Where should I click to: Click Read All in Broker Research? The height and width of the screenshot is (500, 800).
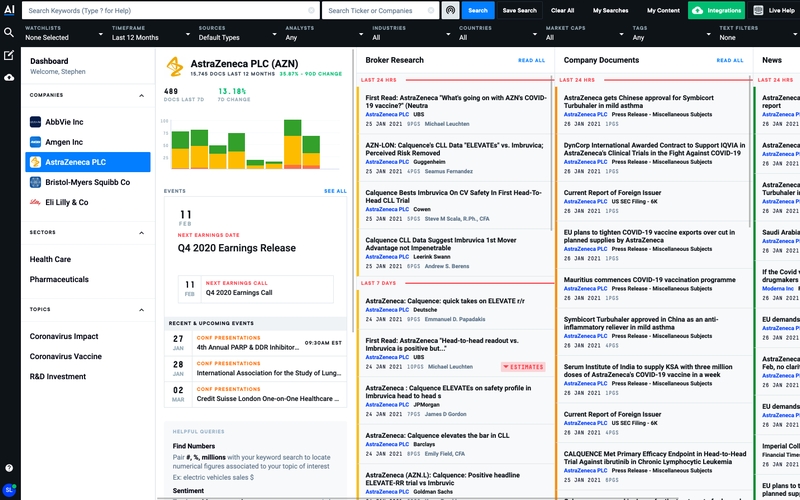532,60
